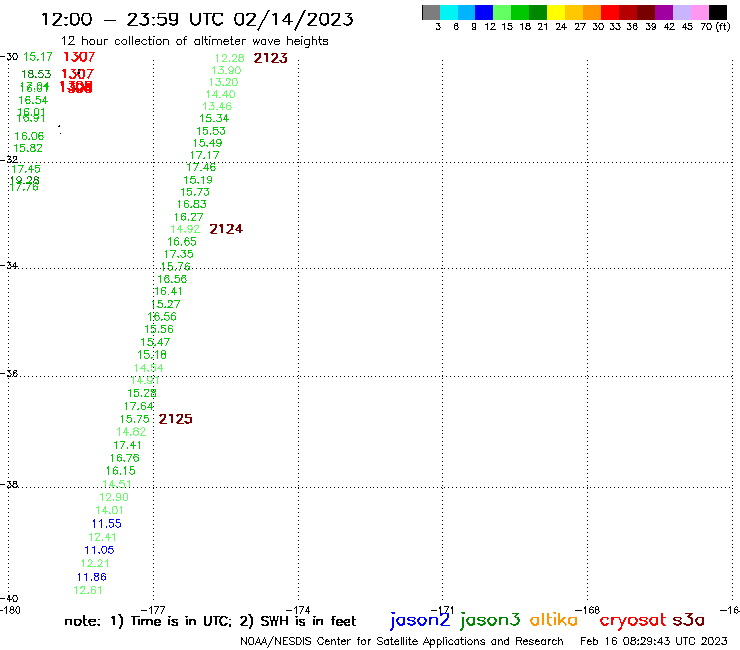Click the wave height value '16.83'
Screen dimensions: 740x650
(192, 204)
